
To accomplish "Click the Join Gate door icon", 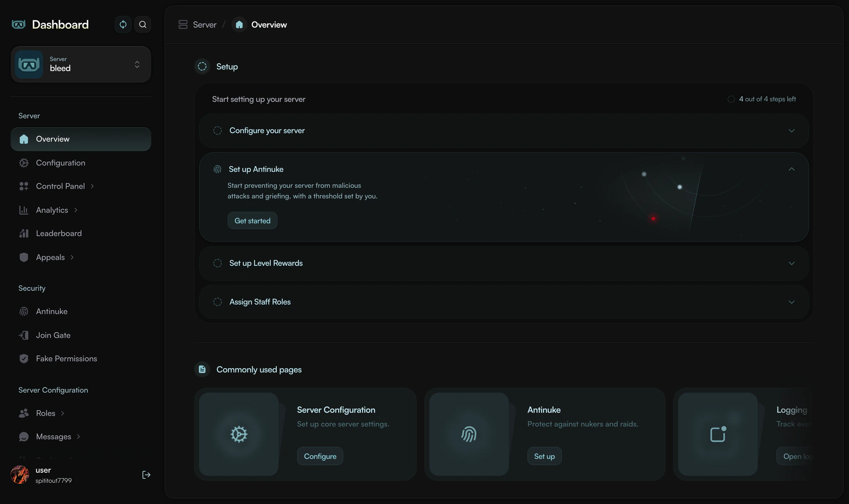I will [24, 335].
